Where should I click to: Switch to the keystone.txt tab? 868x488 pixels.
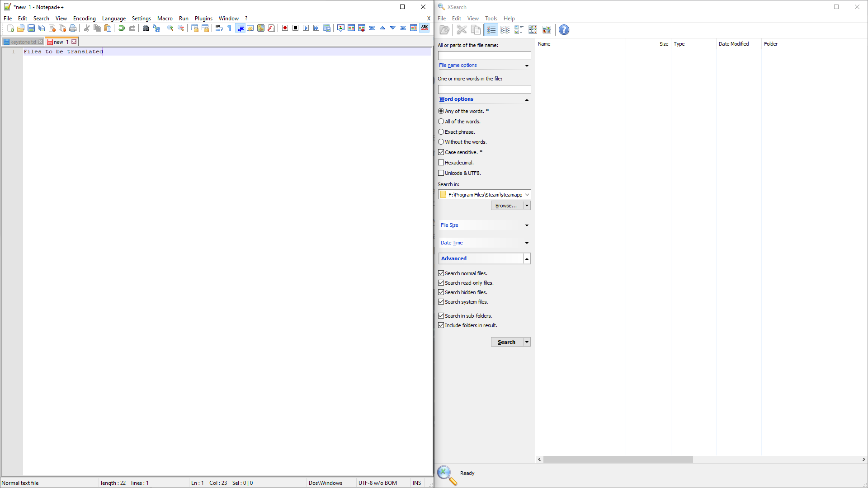(23, 42)
